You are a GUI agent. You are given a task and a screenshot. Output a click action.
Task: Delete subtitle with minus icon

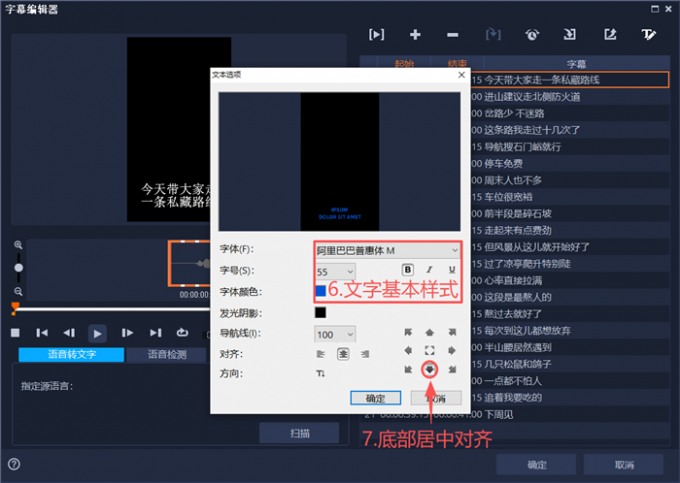[x=452, y=35]
